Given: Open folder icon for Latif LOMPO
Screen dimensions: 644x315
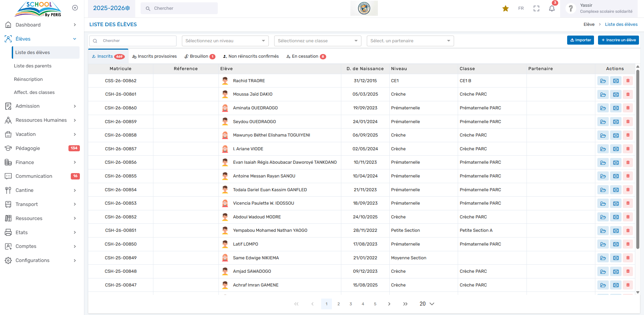Looking at the screenshot, I should [x=603, y=244].
